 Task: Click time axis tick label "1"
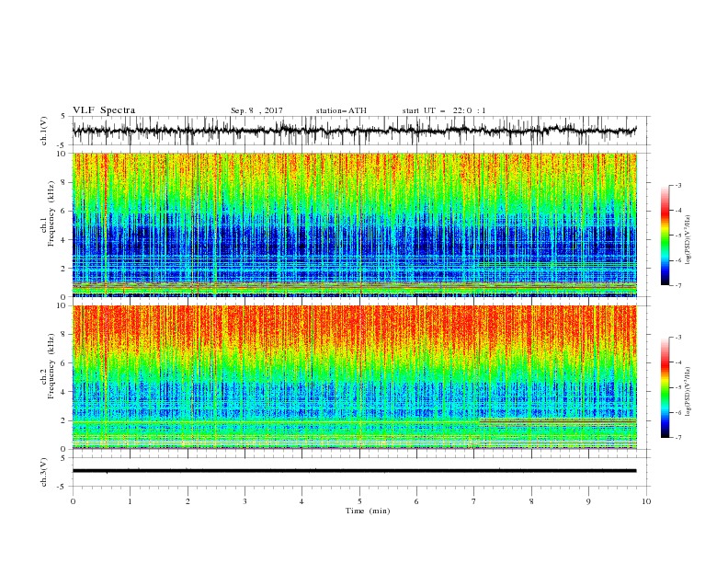tap(130, 501)
